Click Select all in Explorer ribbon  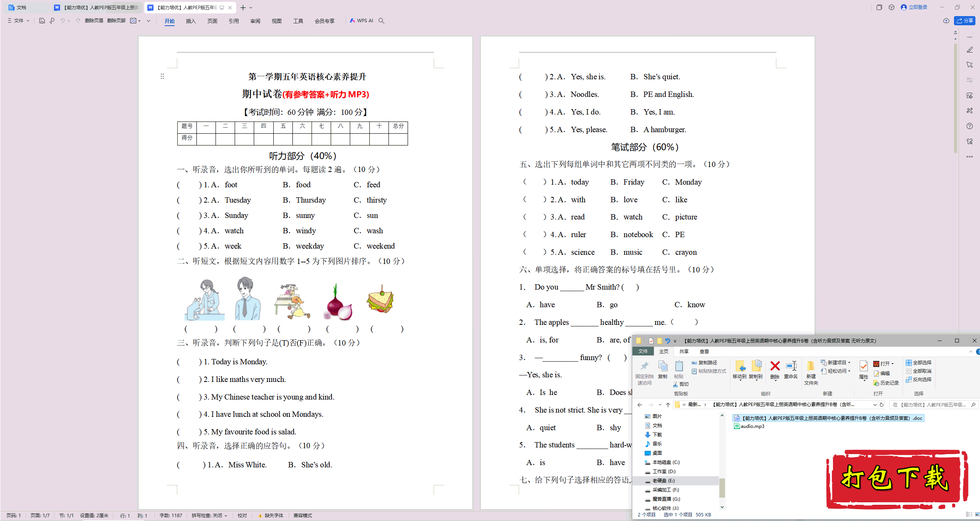(918, 362)
